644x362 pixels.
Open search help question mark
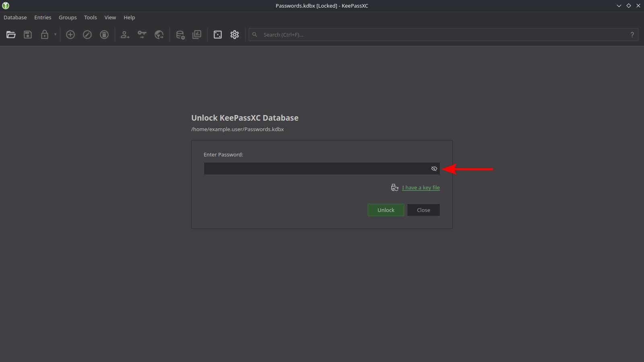coord(632,35)
